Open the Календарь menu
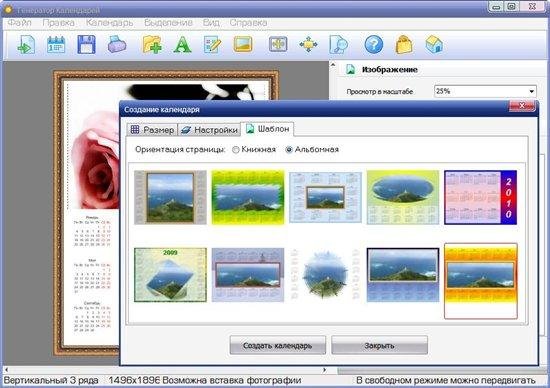 pyautogui.click(x=109, y=23)
